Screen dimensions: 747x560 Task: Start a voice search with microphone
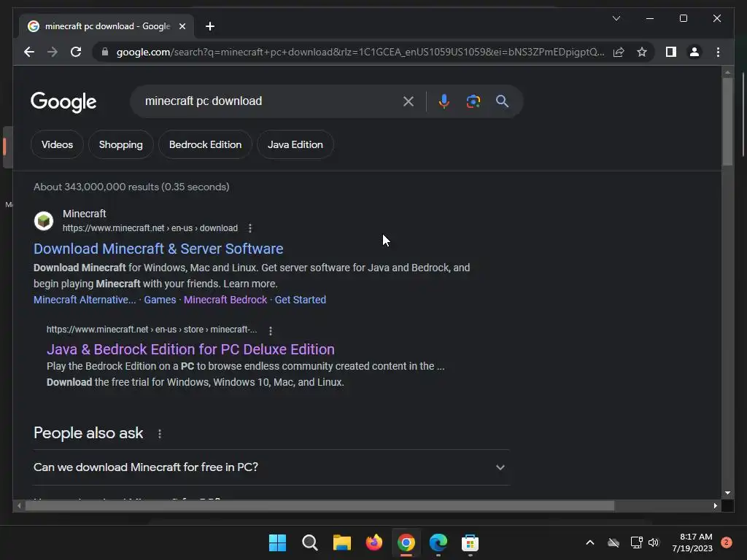coord(444,101)
